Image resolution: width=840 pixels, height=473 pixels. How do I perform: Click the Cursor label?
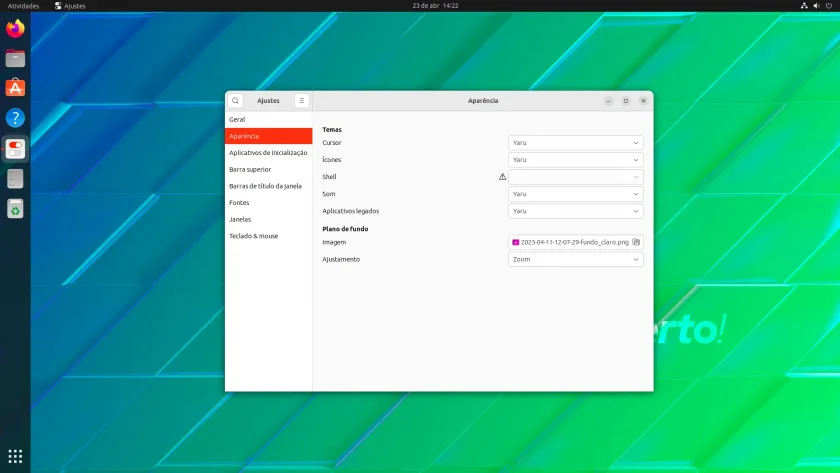coord(332,142)
